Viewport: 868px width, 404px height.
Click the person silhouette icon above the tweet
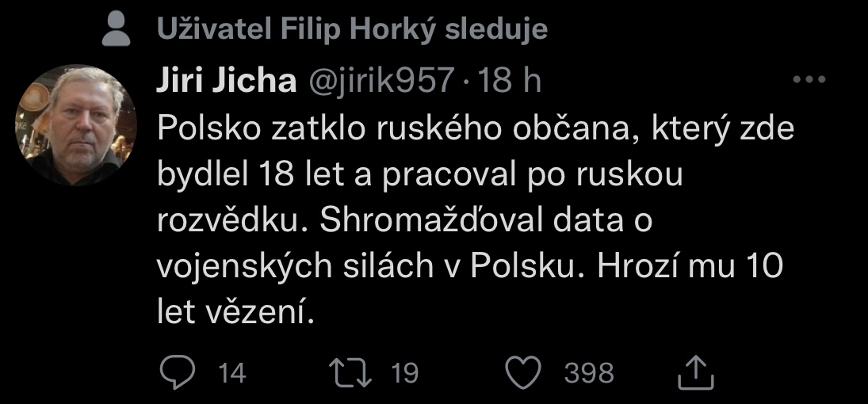(x=117, y=31)
